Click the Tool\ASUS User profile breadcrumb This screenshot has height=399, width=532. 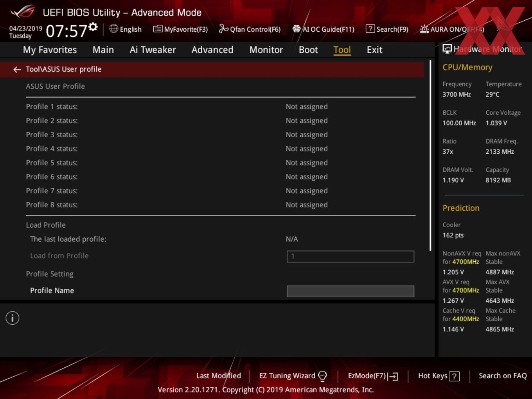click(x=63, y=69)
